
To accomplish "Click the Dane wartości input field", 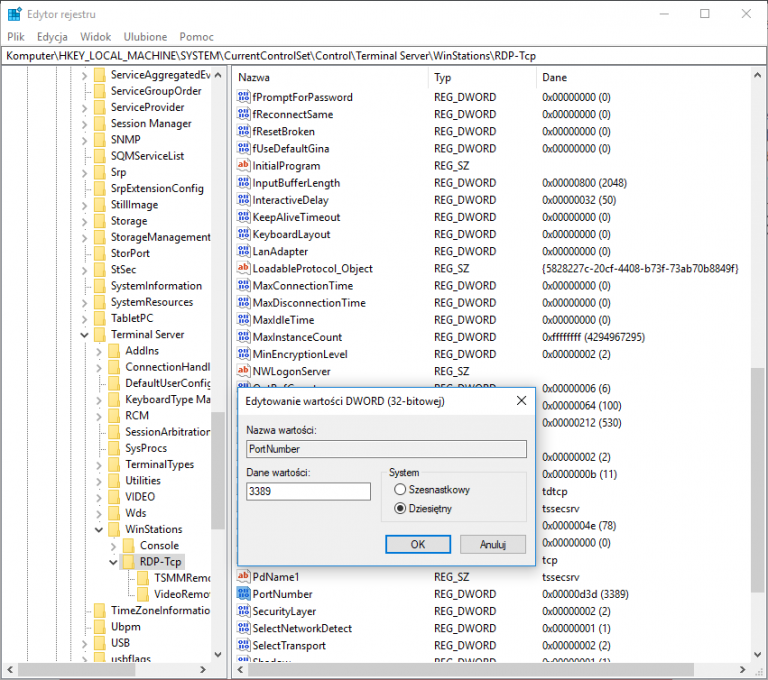I will coord(308,491).
